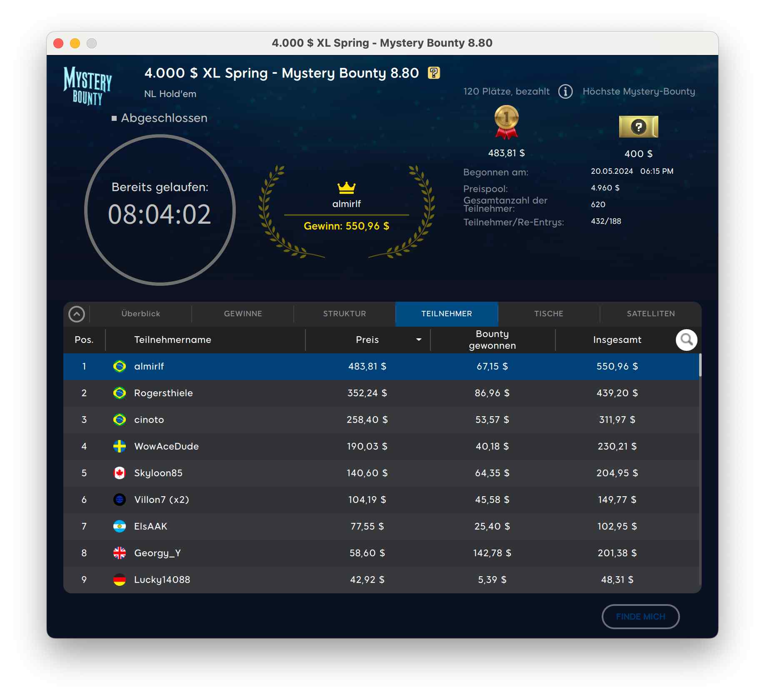Image resolution: width=765 pixels, height=700 pixels.
Task: Go to the TISCHE tab
Action: coord(548,314)
